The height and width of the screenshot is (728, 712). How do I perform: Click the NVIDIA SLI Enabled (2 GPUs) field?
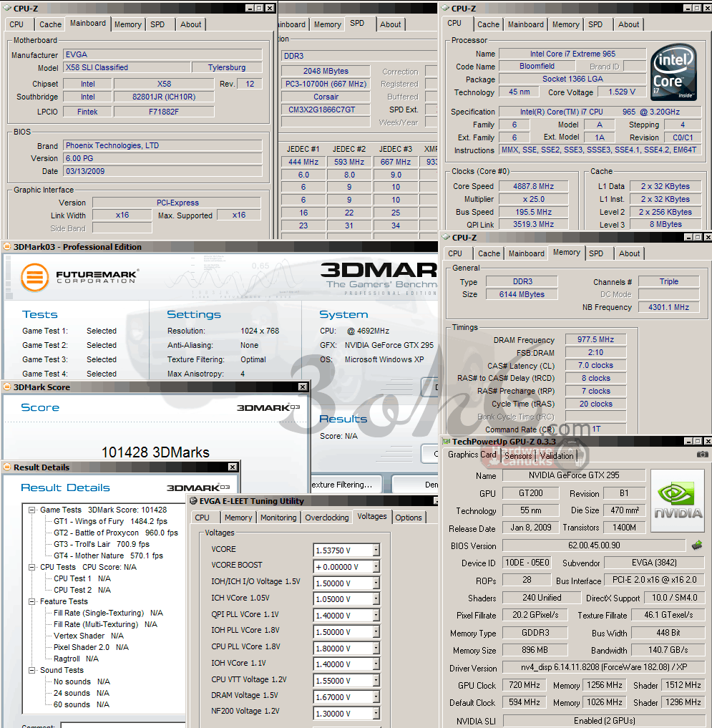tap(604, 721)
